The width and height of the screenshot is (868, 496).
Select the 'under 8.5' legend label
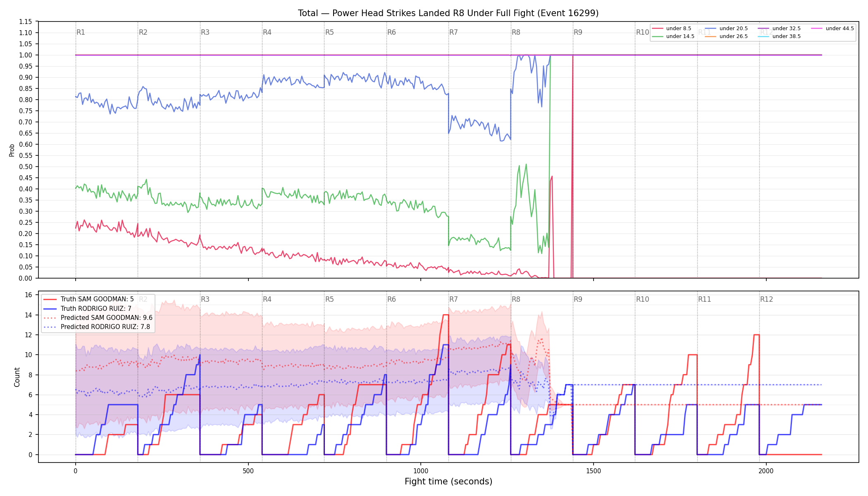coord(679,29)
